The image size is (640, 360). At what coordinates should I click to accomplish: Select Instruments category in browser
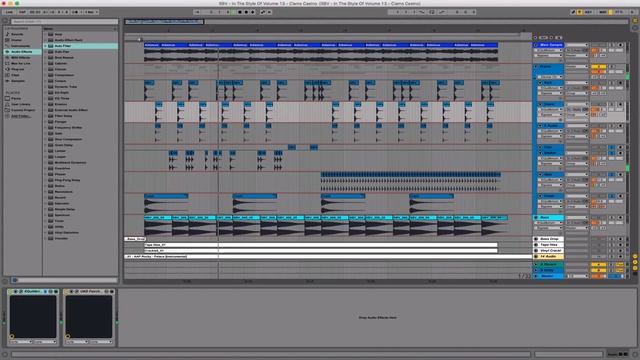coord(22,46)
